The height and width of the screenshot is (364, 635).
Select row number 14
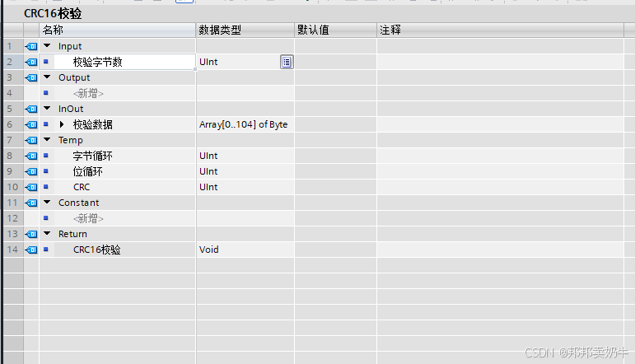(x=13, y=250)
